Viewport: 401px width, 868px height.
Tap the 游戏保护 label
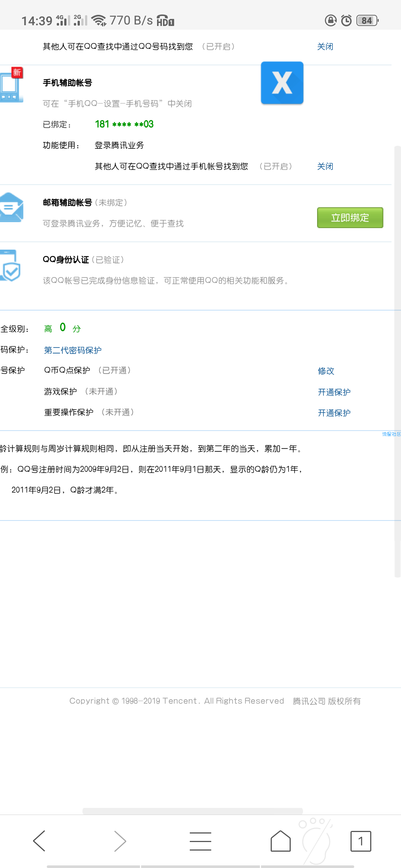[x=61, y=391]
